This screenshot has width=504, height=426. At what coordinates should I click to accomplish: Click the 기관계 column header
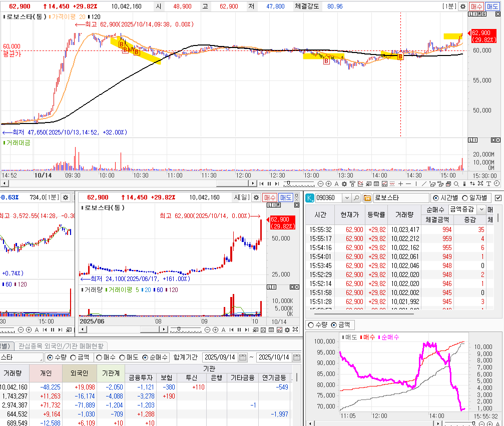pyautogui.click(x=111, y=373)
